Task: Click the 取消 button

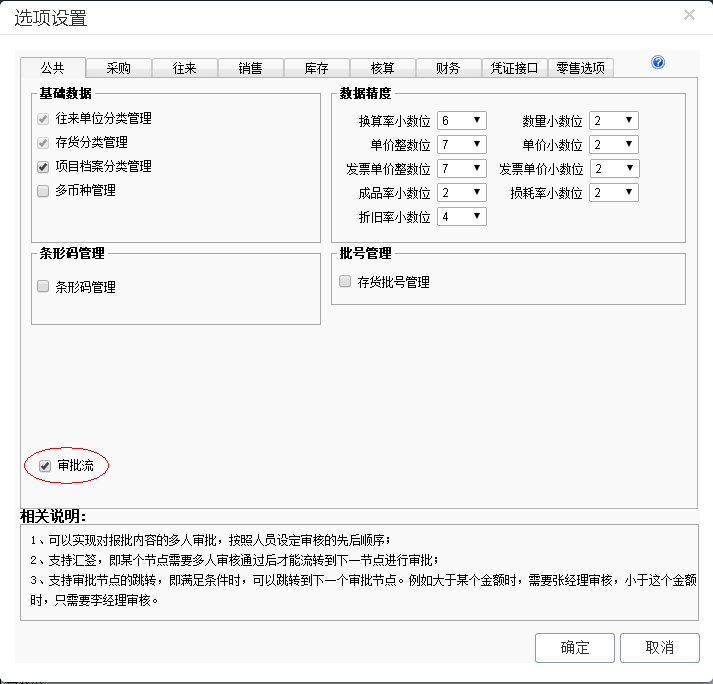Action: point(660,647)
